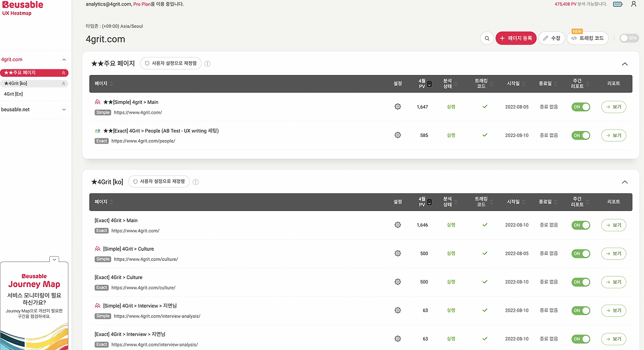The width and height of the screenshot is (644, 350).
Task: Collapse the ★★주요 페이지 section
Action: pos(625,64)
